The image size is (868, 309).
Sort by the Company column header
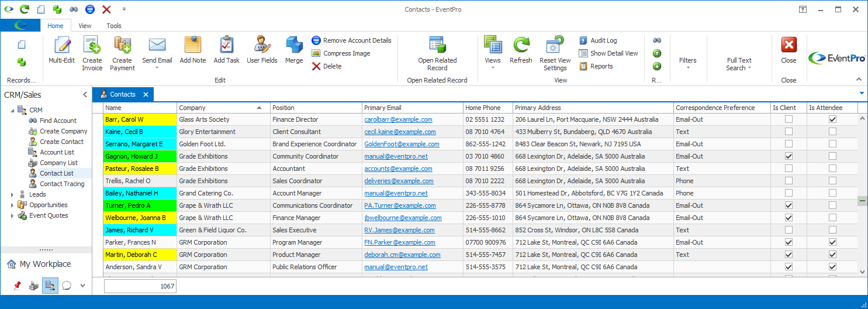[x=223, y=108]
